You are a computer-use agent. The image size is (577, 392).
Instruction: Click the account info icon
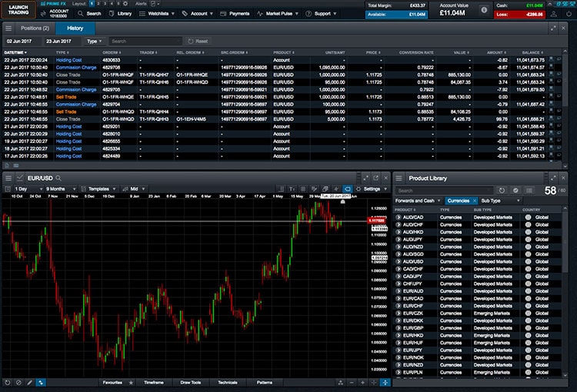coord(484,9)
